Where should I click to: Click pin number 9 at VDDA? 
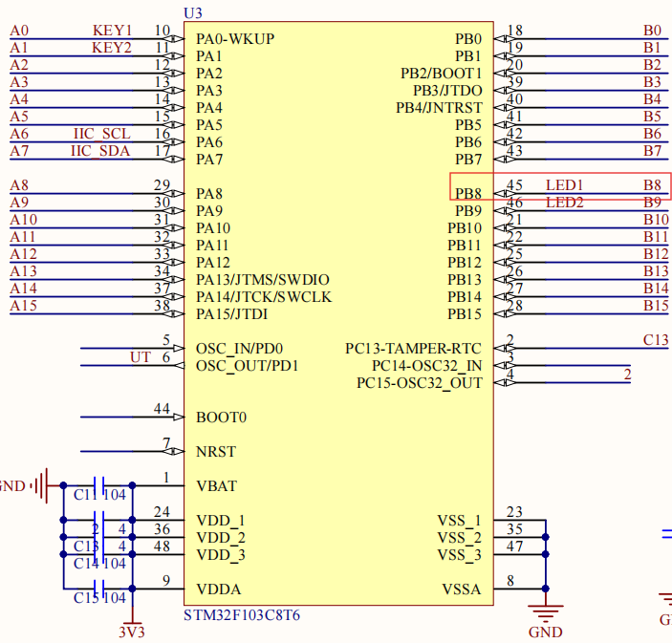pos(166,581)
